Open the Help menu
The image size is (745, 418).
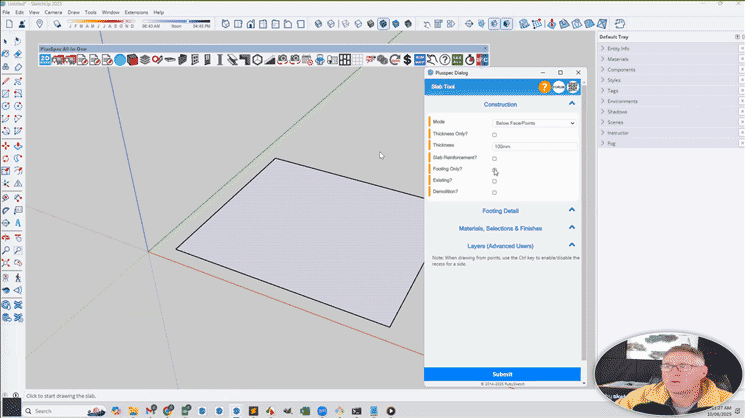159,12
